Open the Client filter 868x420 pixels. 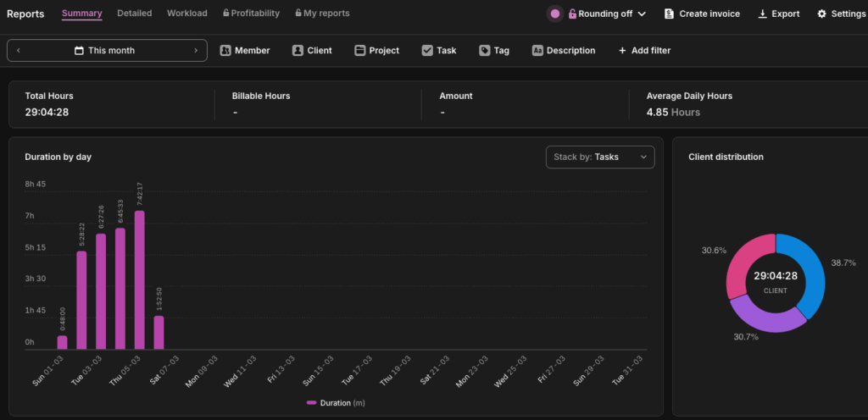(x=311, y=51)
